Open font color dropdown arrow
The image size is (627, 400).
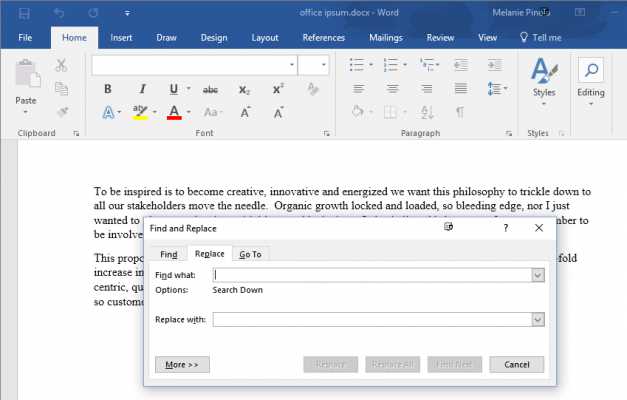188,112
